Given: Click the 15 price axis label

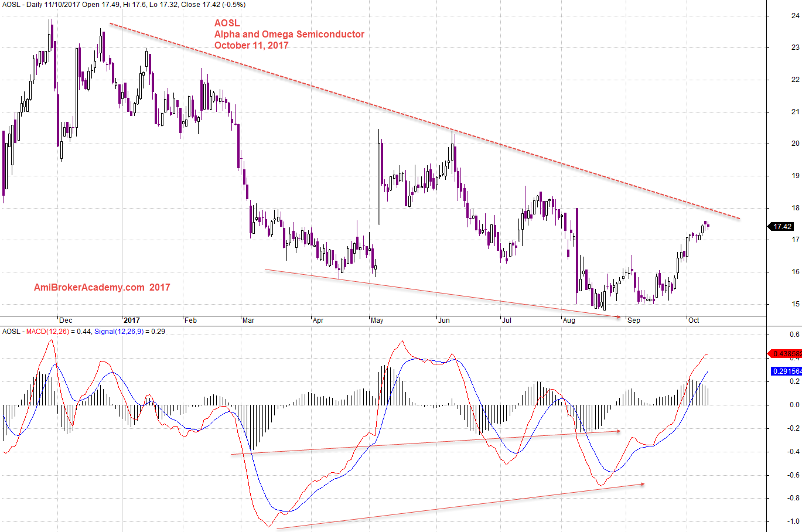Looking at the screenshot, I should point(796,304).
